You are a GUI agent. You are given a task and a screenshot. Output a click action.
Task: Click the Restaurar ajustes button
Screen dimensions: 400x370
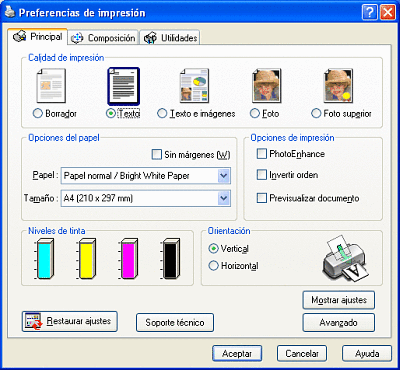coord(70,321)
